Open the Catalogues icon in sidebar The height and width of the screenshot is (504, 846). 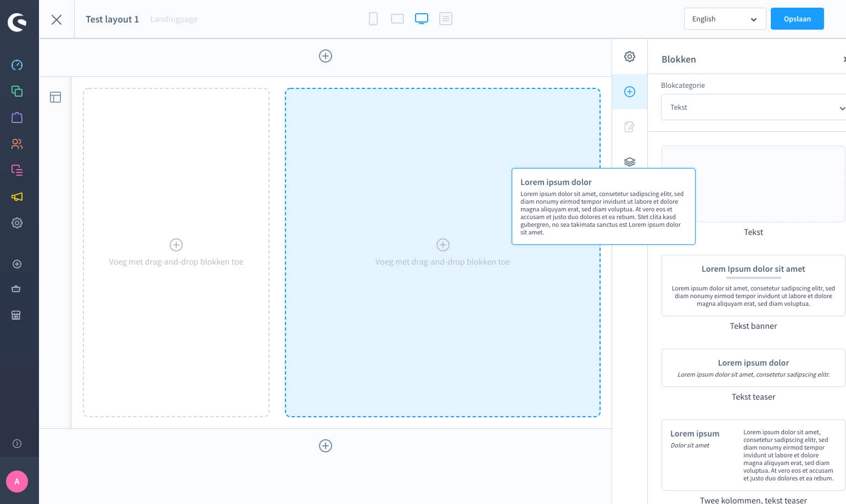click(17, 91)
